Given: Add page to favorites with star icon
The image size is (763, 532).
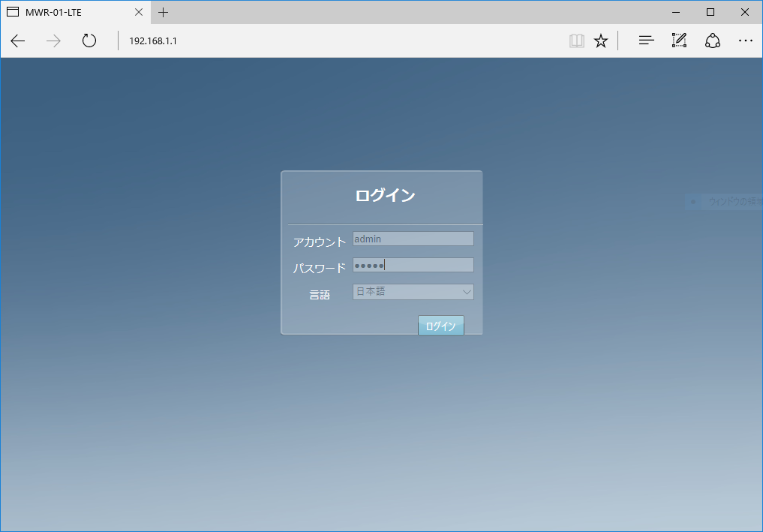Looking at the screenshot, I should (x=601, y=41).
